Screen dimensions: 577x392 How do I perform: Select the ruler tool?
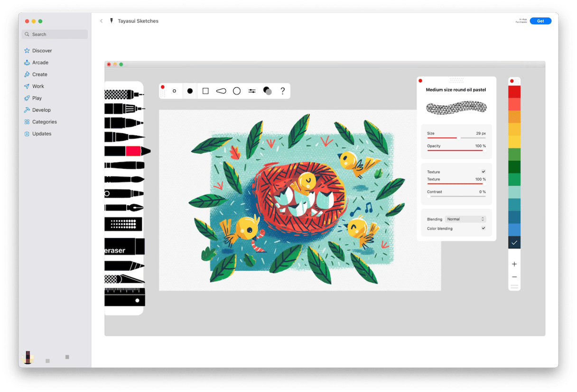[x=124, y=296]
